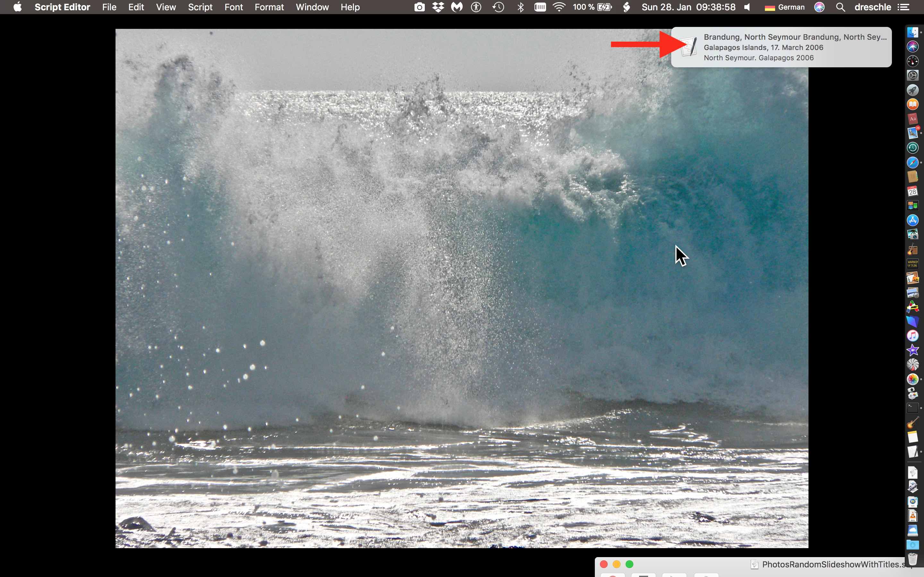The width and height of the screenshot is (924, 577).
Task: Click the Dropbox menu bar icon
Action: coord(438,7)
